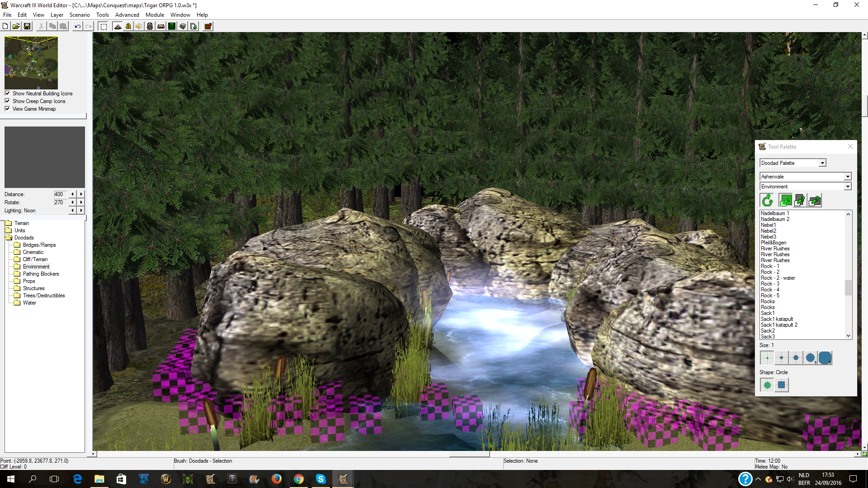Open the Object Manager cube icon
This screenshot has height=488, width=868.
pyautogui.click(x=183, y=26)
